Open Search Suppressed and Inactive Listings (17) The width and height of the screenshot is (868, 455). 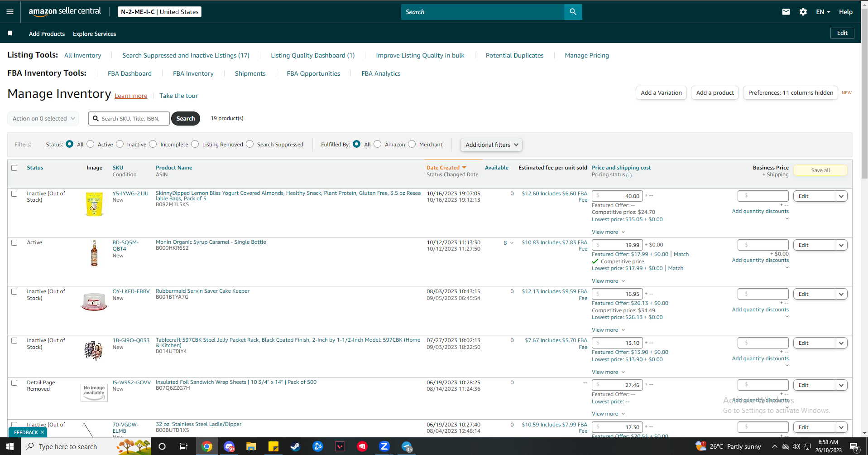[x=186, y=55]
